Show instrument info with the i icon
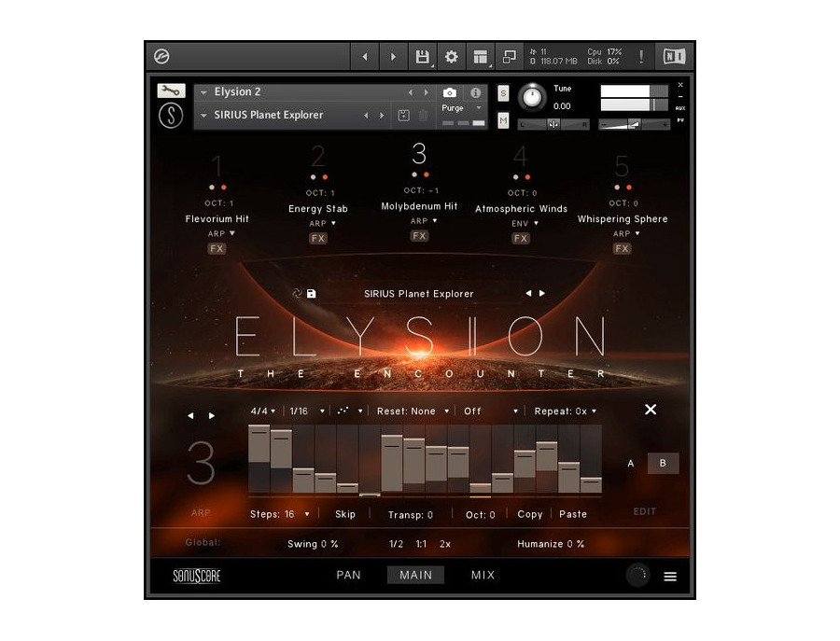 475,92
